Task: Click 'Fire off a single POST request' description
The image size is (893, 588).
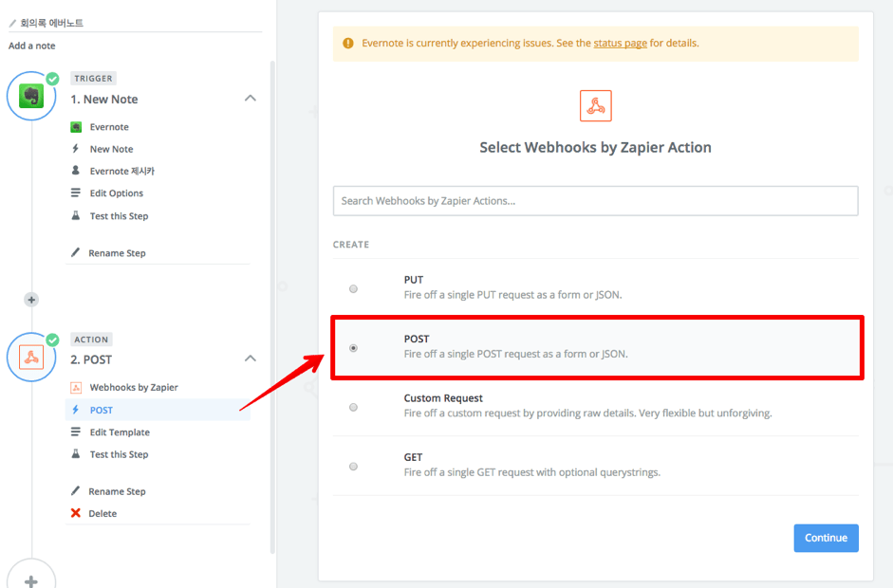Action: point(516,354)
